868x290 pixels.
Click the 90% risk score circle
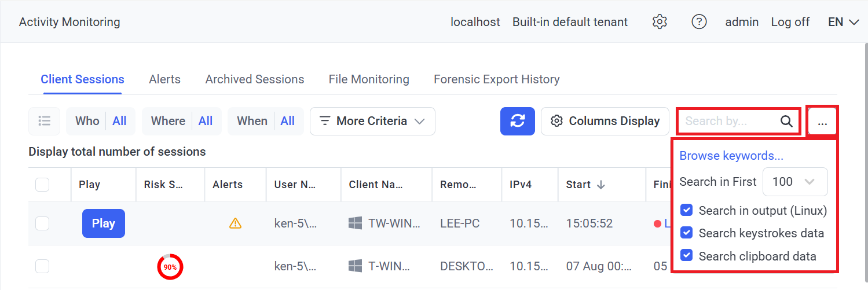click(x=170, y=267)
